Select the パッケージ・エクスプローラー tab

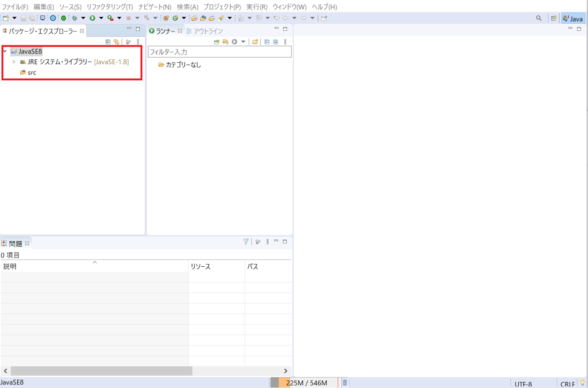pos(43,31)
